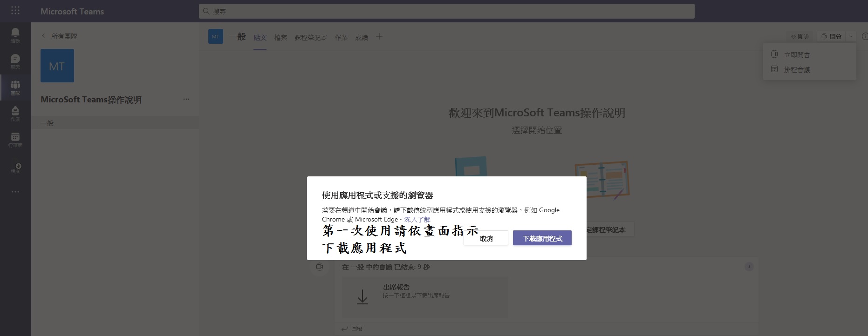Open the 聊天 chat icon in sidebar
The height and width of the screenshot is (336, 868).
tap(15, 61)
